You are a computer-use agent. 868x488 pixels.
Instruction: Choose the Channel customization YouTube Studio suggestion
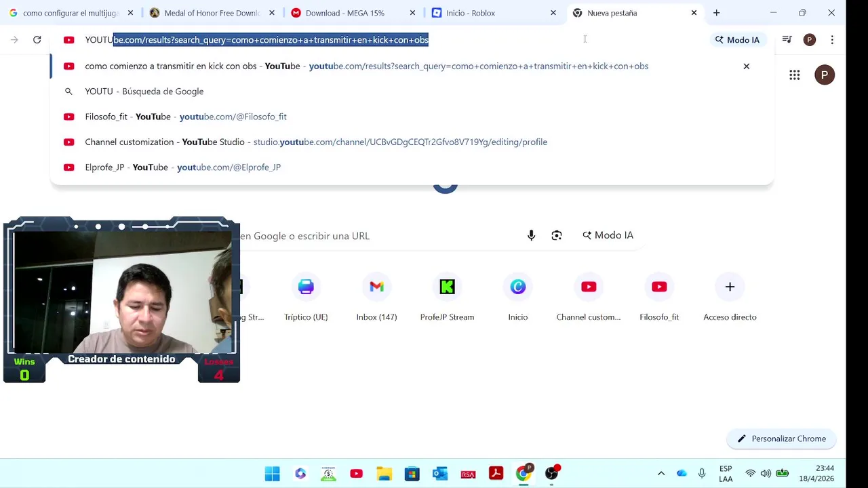point(412,142)
